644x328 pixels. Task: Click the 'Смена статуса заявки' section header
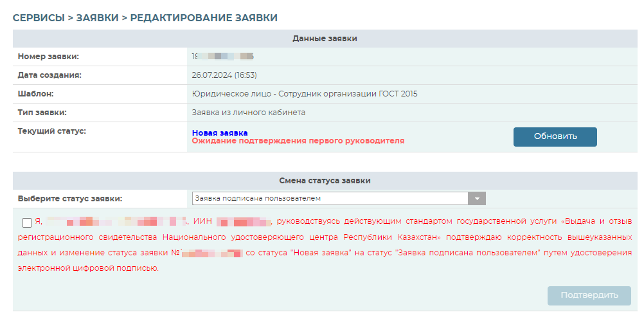[x=325, y=181]
